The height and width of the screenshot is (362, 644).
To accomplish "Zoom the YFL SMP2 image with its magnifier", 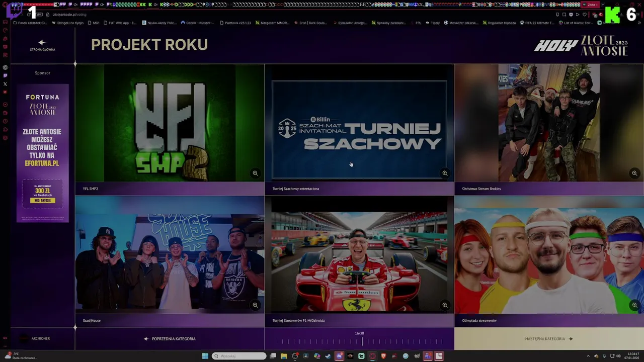I will (x=255, y=173).
